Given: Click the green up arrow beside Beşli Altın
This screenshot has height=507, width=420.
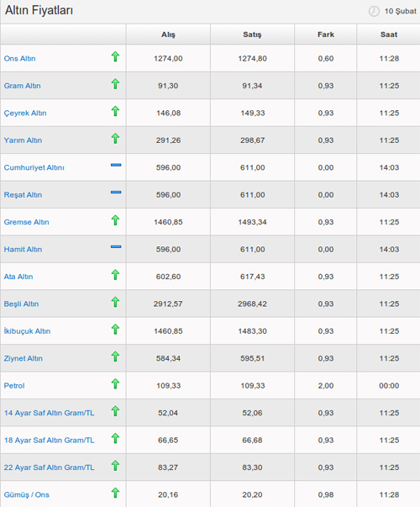Looking at the screenshot, I should (x=115, y=302).
